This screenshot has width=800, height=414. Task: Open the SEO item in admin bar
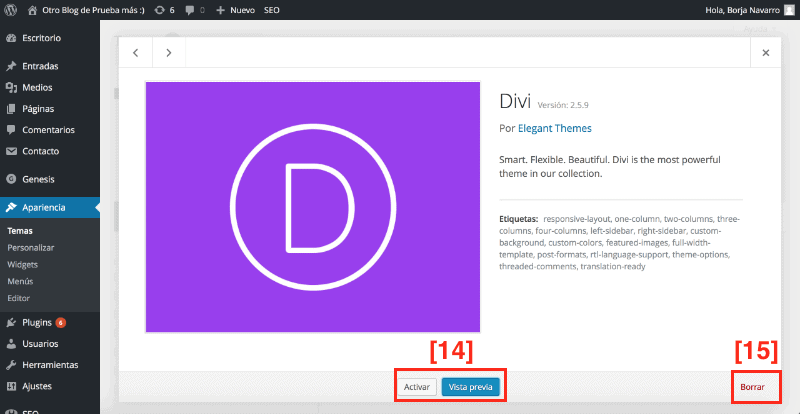(x=271, y=10)
